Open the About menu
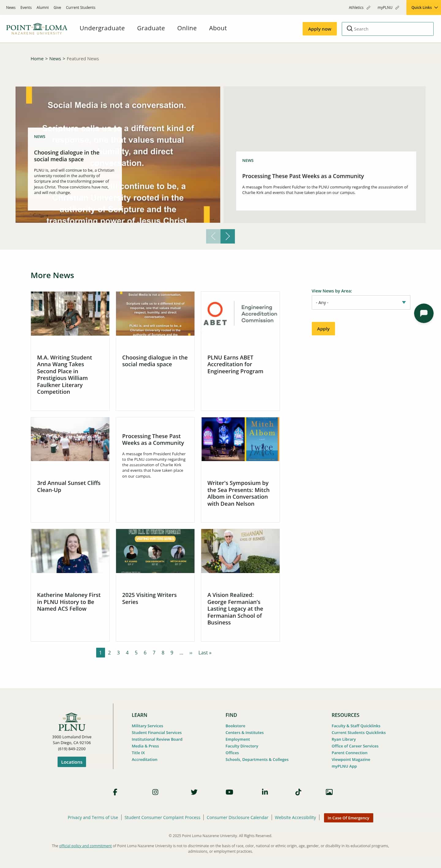441x868 pixels. click(218, 28)
